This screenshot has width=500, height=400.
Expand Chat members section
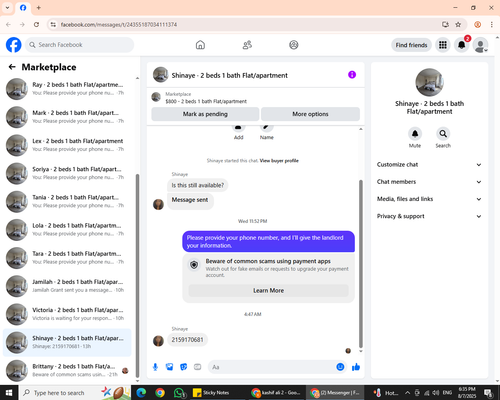tap(429, 182)
